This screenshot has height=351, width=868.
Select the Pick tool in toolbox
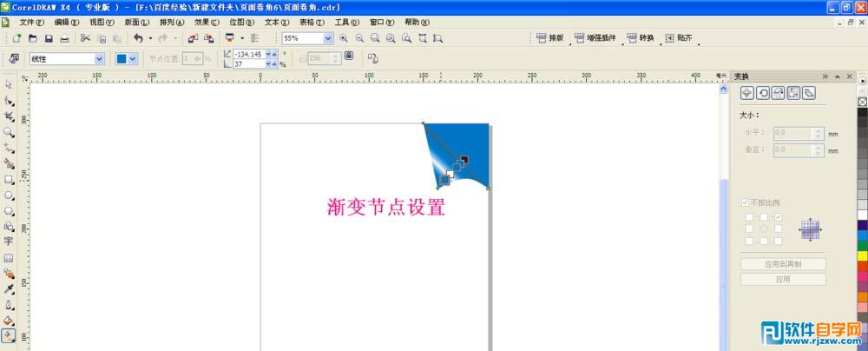point(9,85)
